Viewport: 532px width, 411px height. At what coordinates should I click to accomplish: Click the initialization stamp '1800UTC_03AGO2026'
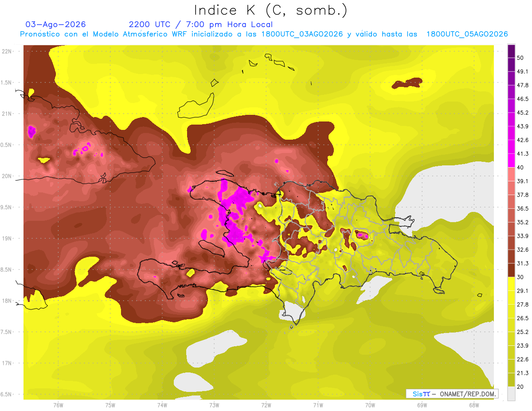coord(303,34)
